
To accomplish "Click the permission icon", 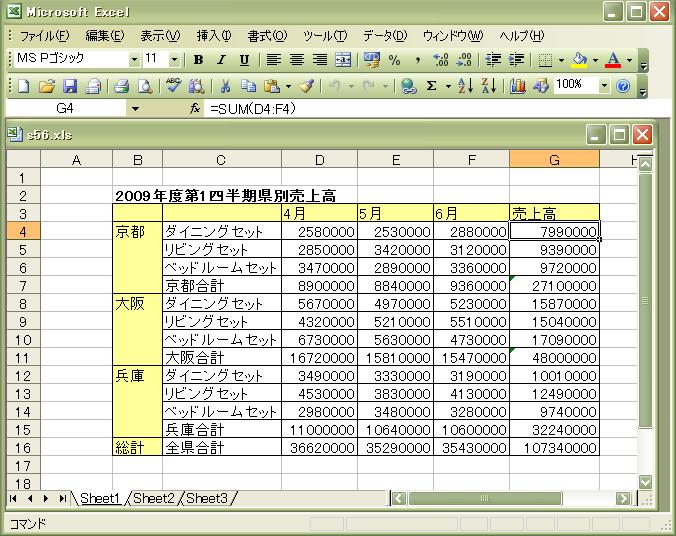I will [x=93, y=86].
